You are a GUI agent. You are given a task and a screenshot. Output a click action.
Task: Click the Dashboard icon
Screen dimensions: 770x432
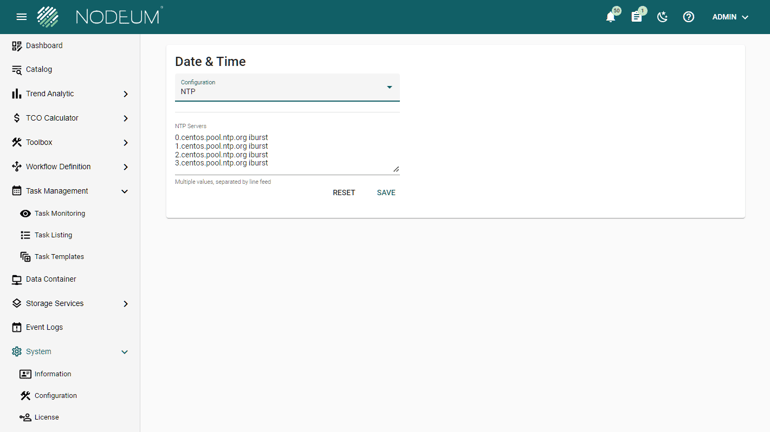click(x=17, y=46)
